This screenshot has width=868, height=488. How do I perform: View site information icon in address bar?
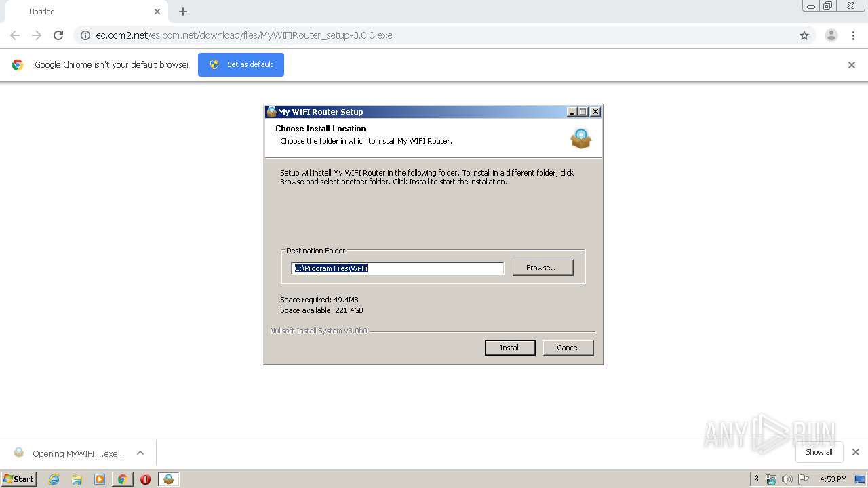click(x=85, y=35)
